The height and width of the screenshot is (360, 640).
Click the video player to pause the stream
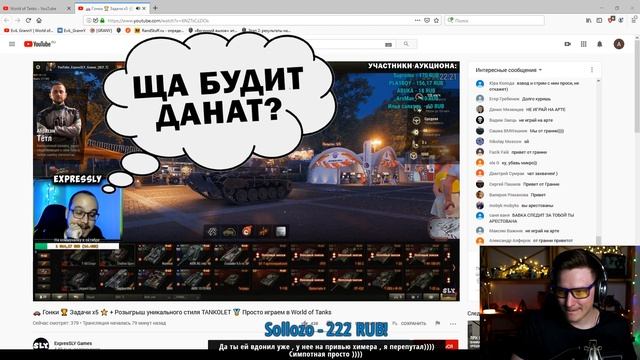point(246,181)
